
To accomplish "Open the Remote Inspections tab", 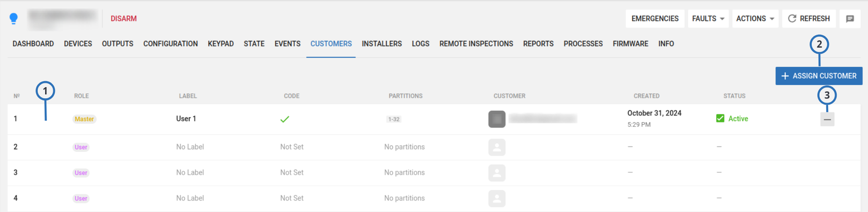I will 476,44.
